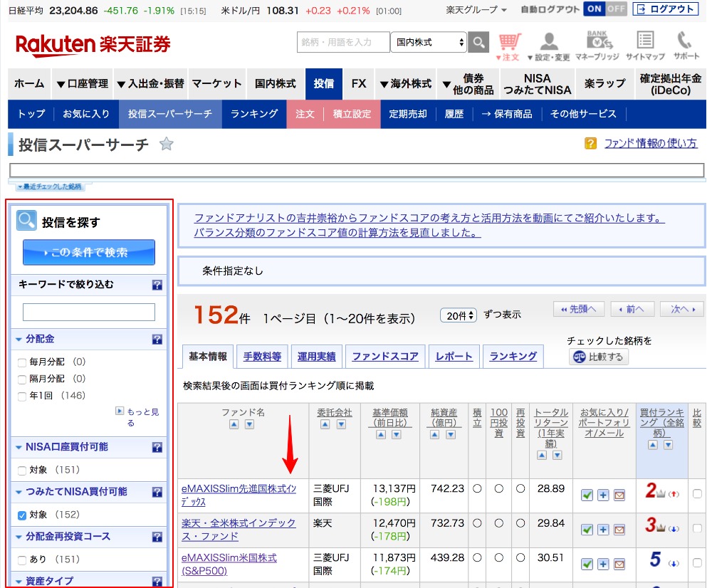The image size is (712, 588).
Task: Sort 純資産 column ascending arrow
Action: point(434,434)
